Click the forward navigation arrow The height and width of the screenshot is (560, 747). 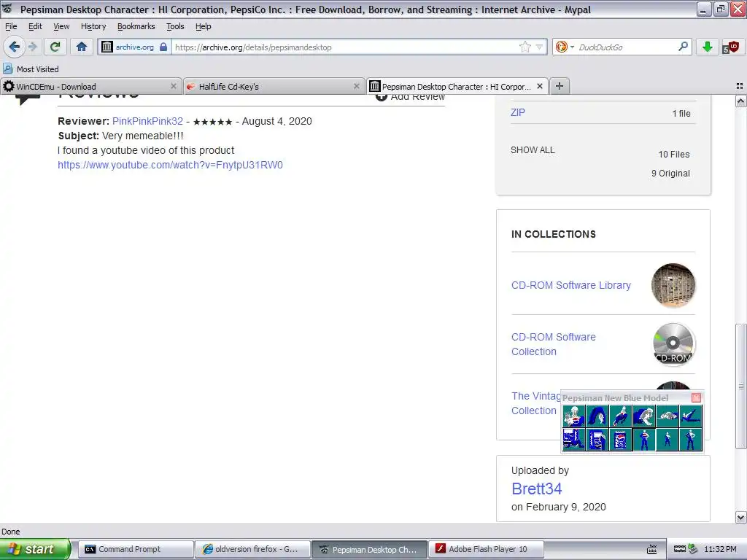coord(32,47)
